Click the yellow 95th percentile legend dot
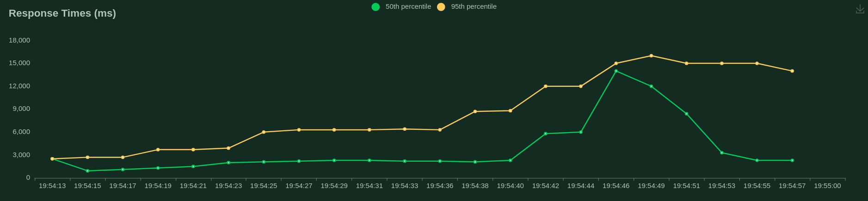Viewport: 868px width, 201px height. pos(441,7)
